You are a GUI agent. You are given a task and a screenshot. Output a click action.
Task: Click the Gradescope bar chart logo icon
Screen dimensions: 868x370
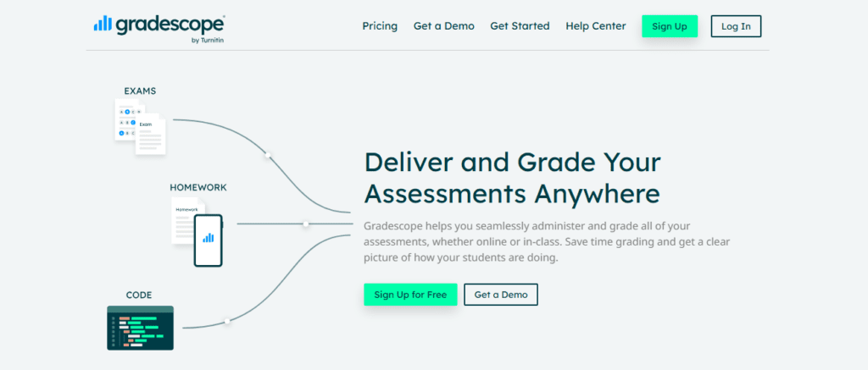(x=103, y=24)
